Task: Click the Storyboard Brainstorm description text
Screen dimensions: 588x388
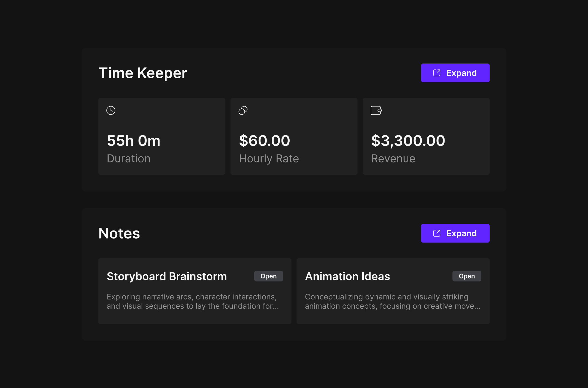Action: point(193,301)
